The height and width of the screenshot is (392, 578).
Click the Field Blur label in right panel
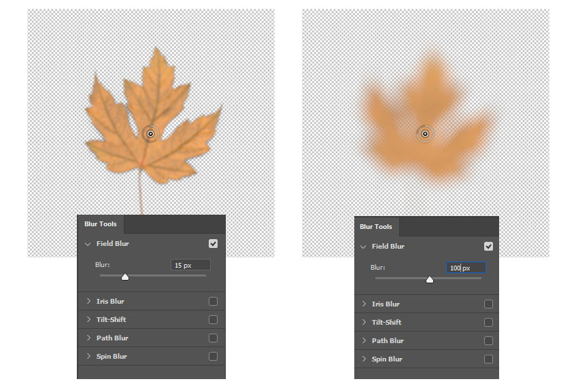tap(388, 247)
